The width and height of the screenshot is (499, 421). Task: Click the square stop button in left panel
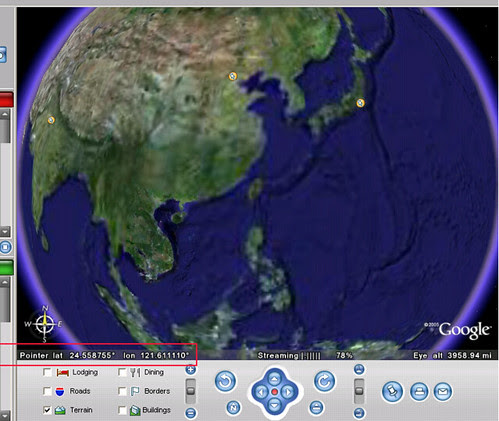pos(5,247)
